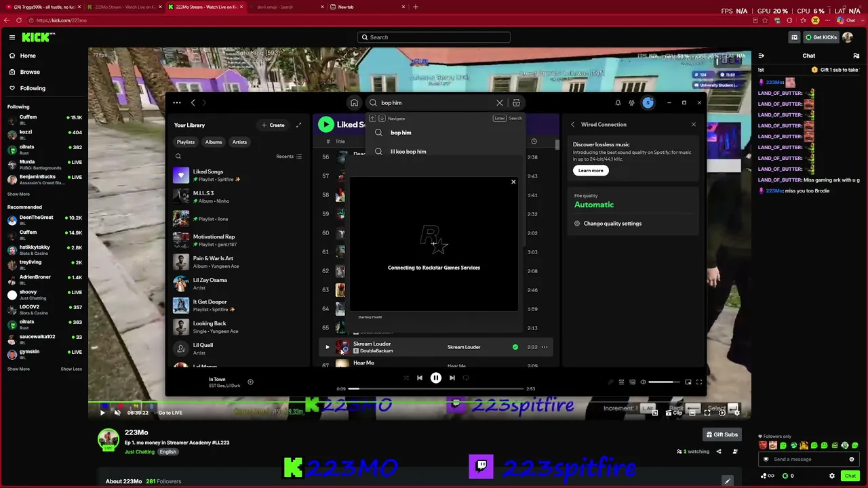868x488 pixels.
Task: Toggle Spotify shuffle
Action: (406, 378)
